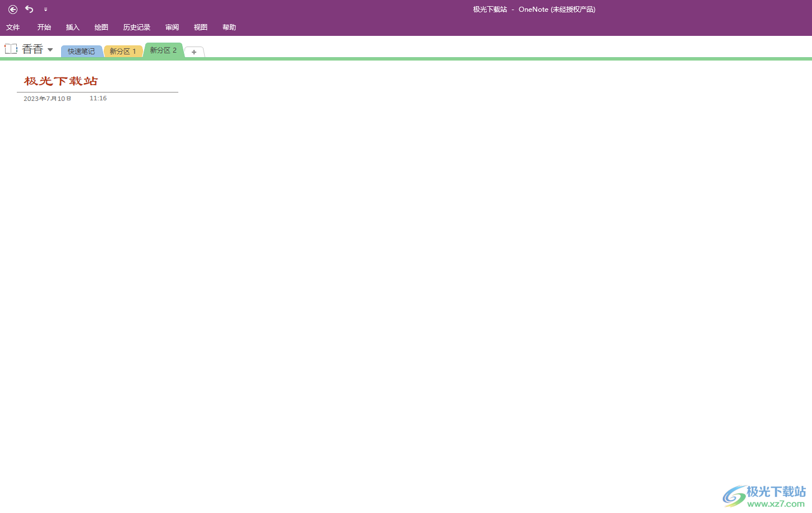This screenshot has width=812, height=513.
Task: Open the 历史记录 ribbon tab
Action: point(137,27)
